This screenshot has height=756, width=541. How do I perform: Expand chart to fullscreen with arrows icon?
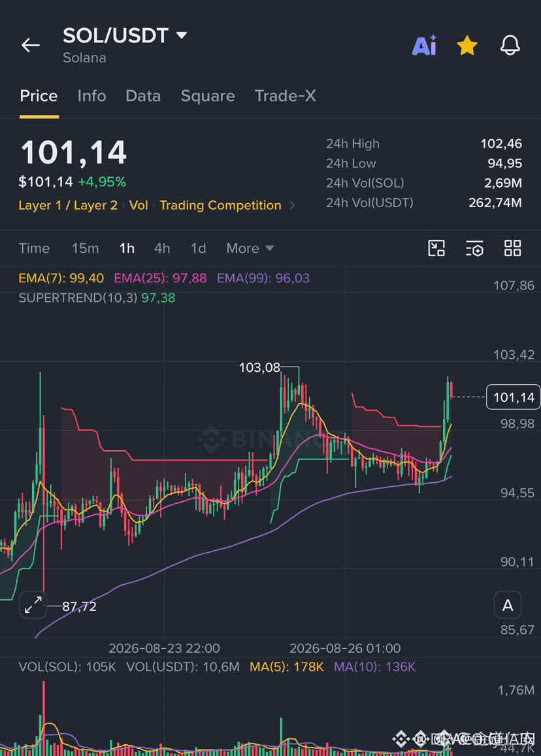tap(33, 604)
